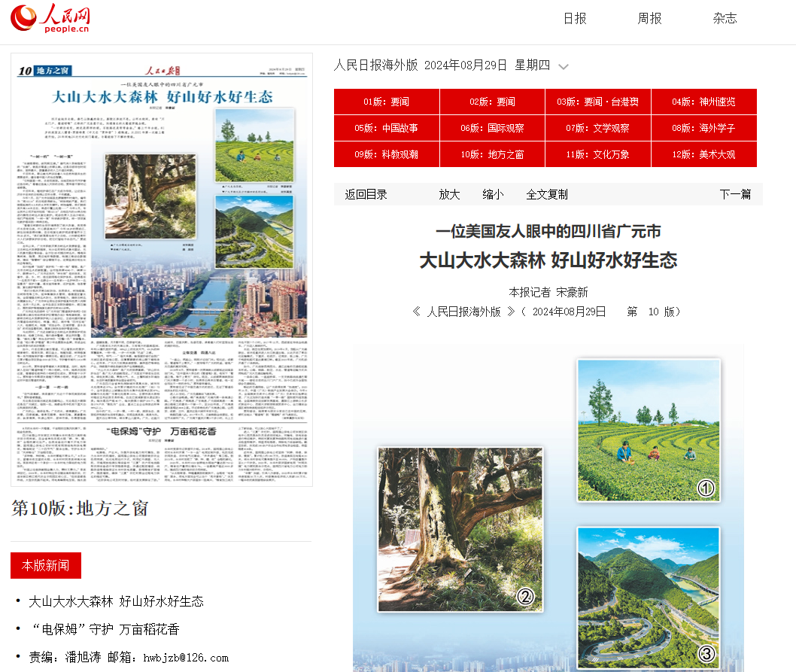Click 全文复制 to copy article
Viewport: 796px width, 672px height.
coord(547,195)
